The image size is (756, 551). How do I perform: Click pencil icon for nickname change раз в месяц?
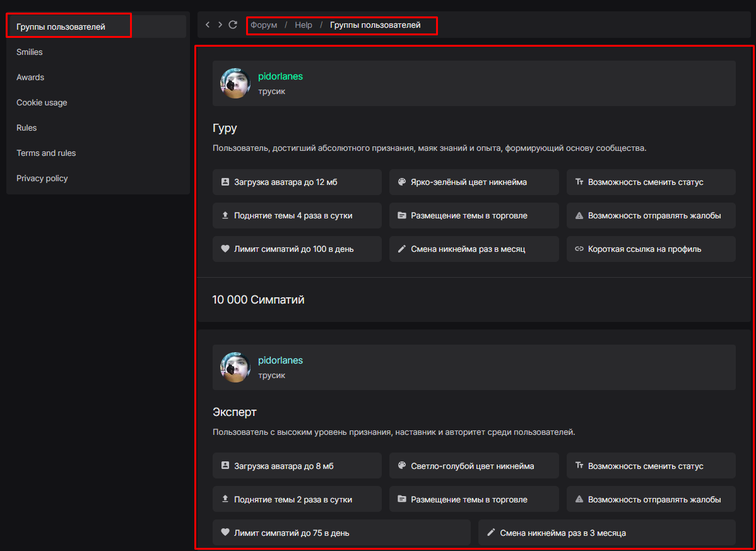tap(402, 249)
